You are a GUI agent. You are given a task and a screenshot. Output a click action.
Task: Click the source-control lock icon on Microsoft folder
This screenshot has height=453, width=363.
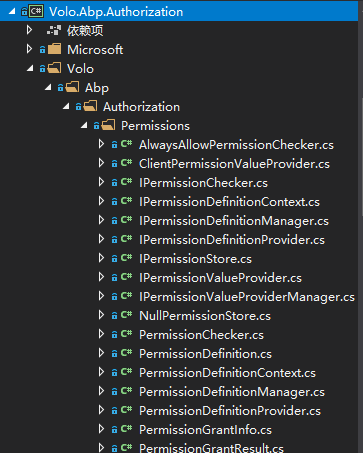[42, 50]
